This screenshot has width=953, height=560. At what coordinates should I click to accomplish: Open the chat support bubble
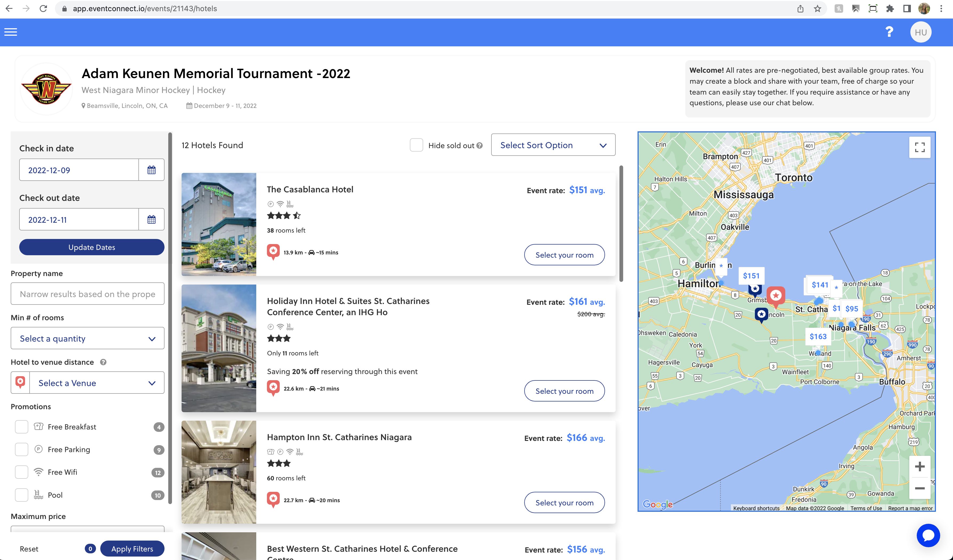[x=928, y=535]
